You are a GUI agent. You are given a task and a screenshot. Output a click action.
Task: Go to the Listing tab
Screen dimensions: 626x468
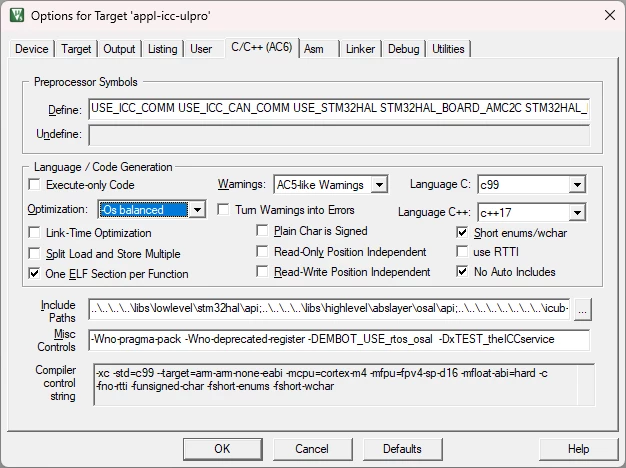[162, 49]
